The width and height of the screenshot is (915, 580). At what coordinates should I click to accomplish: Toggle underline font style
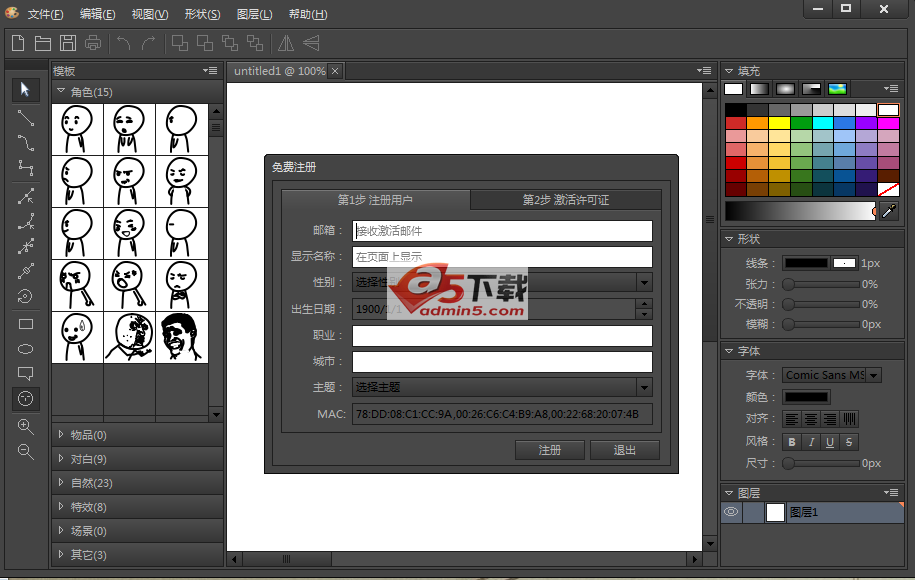tap(830, 442)
